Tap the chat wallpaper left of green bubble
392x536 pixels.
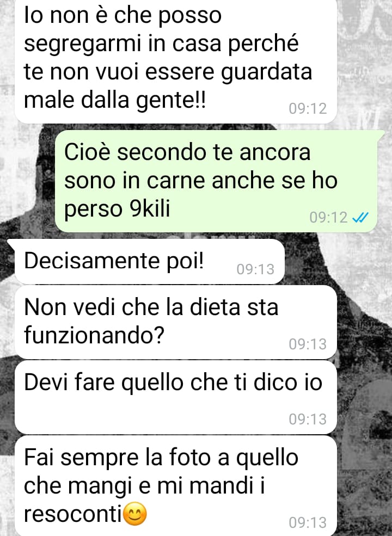click(x=27, y=181)
